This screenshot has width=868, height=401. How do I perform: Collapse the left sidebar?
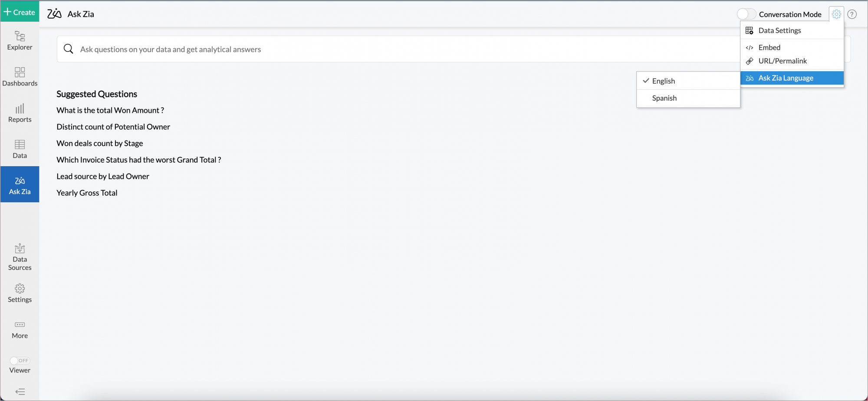(20, 391)
